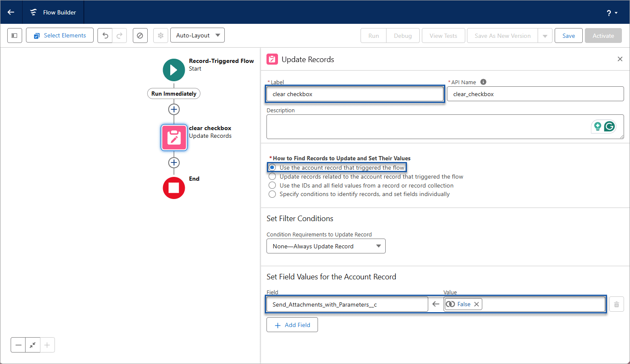The image size is (630, 364).
Task: Select the End element
Action: [x=174, y=188]
